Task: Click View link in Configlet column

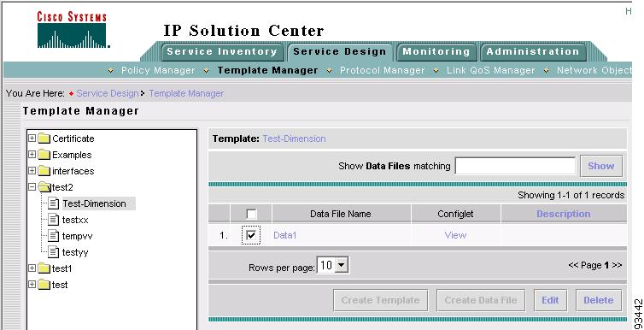Action: (455, 235)
